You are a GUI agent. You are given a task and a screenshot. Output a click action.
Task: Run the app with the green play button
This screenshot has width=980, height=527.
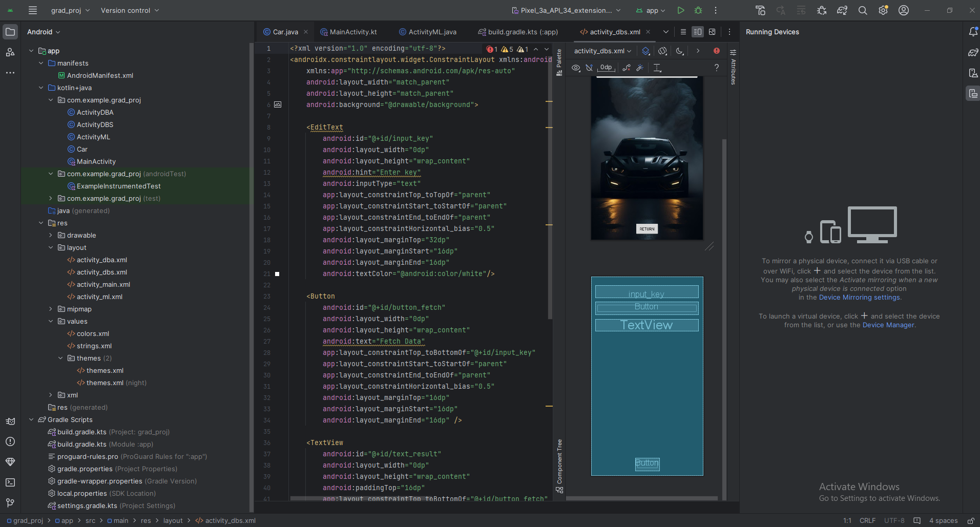point(680,10)
